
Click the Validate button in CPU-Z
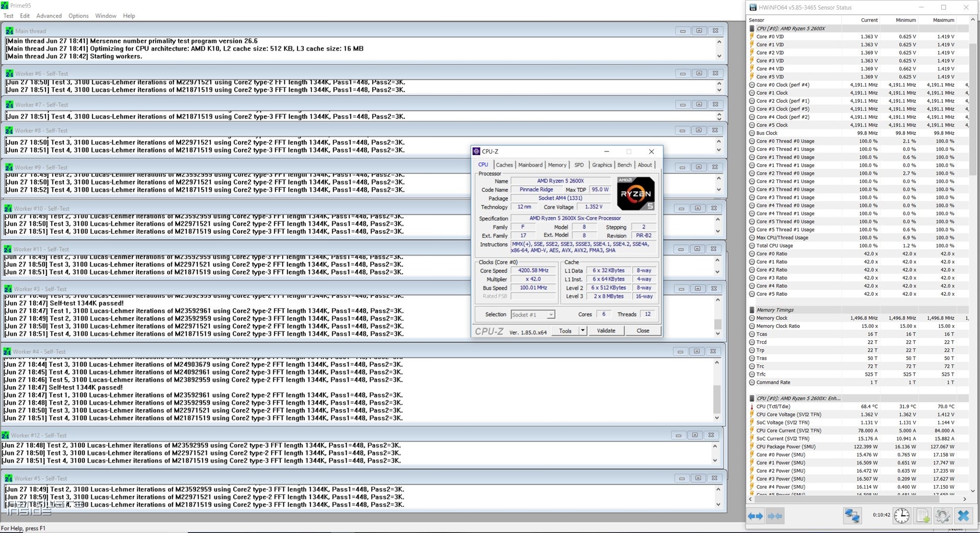(606, 331)
